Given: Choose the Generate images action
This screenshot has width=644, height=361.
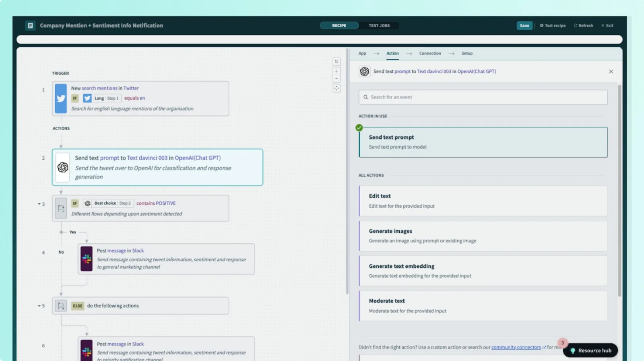Looking at the screenshot, I should pos(483,236).
